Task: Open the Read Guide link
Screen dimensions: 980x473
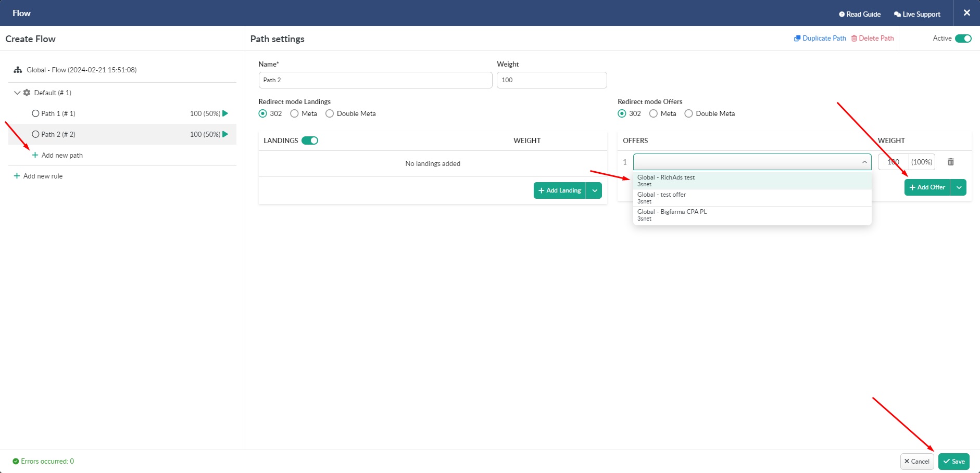Action: pyautogui.click(x=860, y=14)
